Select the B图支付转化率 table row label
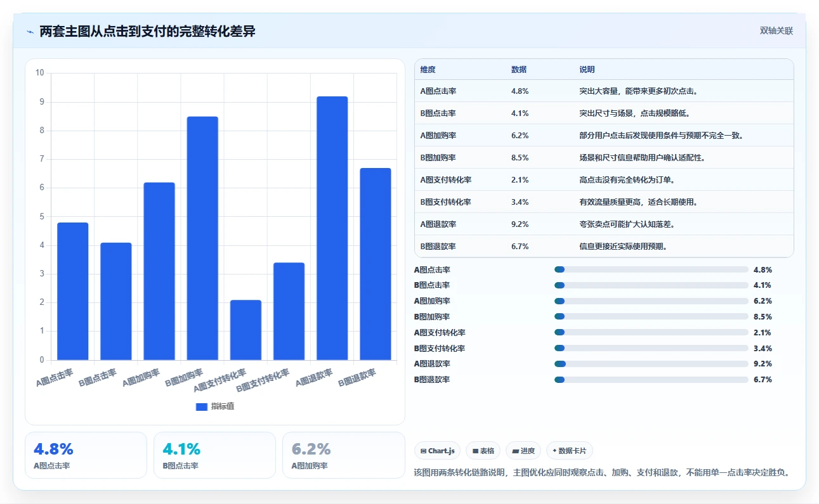Screen dimensions: 819x504 [x=446, y=202]
